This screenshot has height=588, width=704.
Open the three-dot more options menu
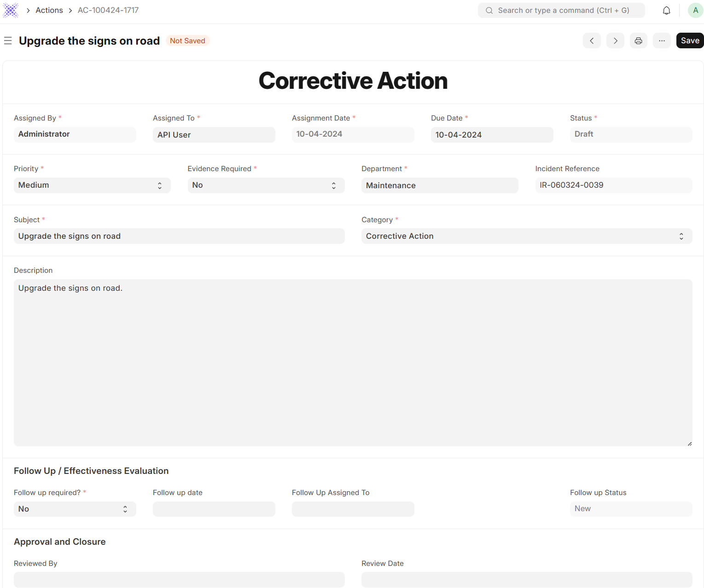click(x=662, y=40)
